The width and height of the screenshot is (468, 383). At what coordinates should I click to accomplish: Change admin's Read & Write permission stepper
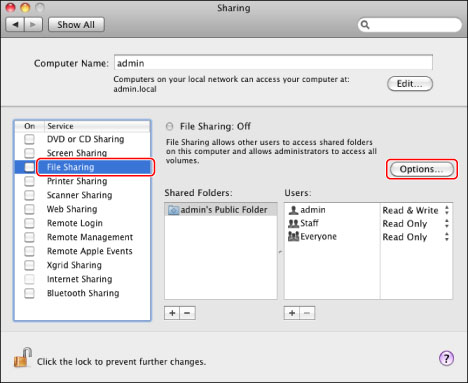click(447, 210)
